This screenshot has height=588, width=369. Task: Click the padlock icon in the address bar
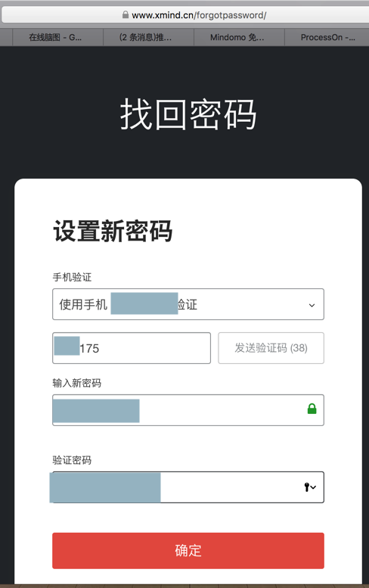126,15
